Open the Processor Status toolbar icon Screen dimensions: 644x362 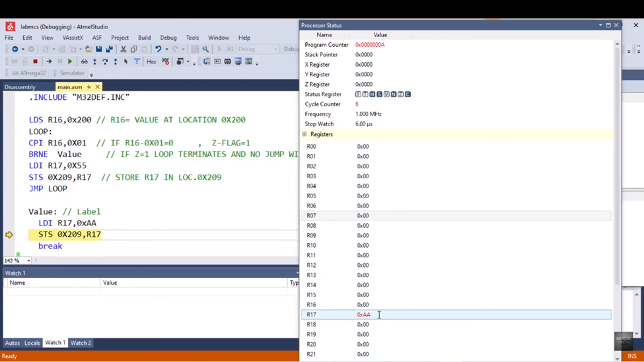(x=238, y=61)
